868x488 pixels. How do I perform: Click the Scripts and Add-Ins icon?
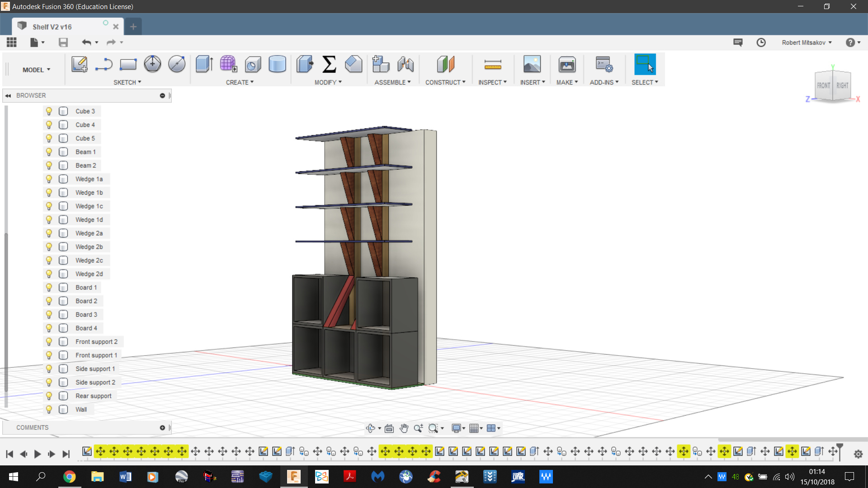click(604, 64)
